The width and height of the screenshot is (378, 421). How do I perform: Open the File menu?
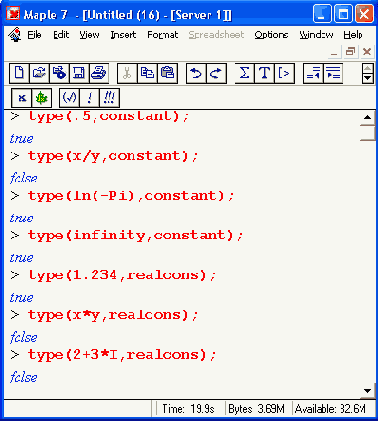(x=34, y=35)
